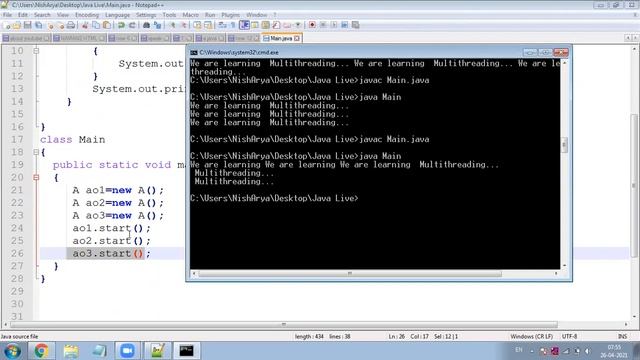Open the Edit menu
The image size is (640, 360).
pos(23,15)
